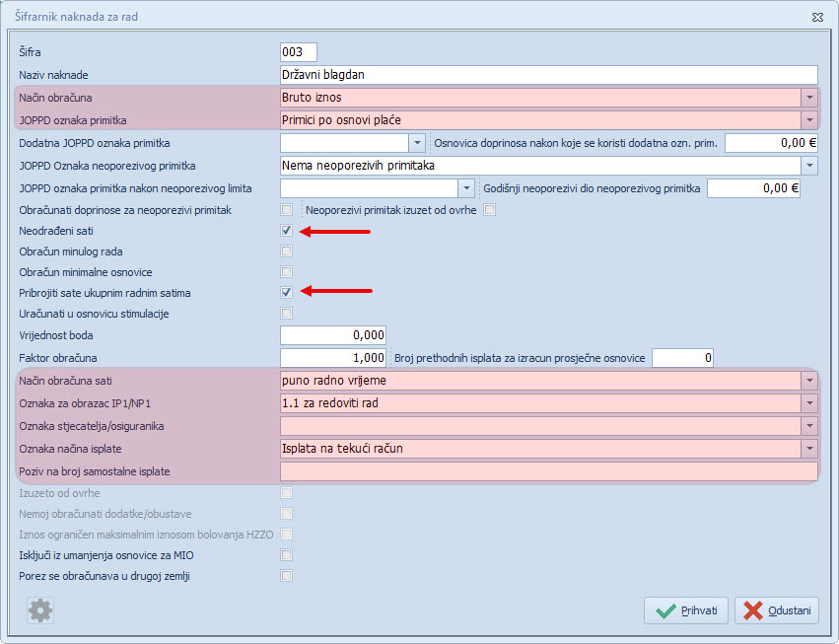The height and width of the screenshot is (644, 839).
Task: Check Porez se obračunava u drugoj zemlji
Action: tap(287, 576)
